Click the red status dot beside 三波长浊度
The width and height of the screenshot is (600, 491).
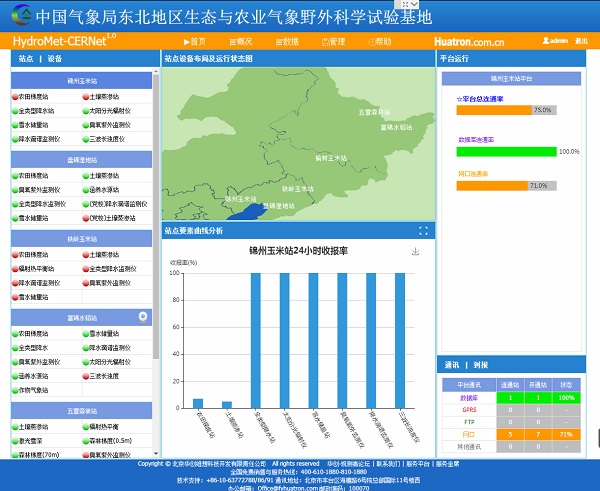point(86,376)
